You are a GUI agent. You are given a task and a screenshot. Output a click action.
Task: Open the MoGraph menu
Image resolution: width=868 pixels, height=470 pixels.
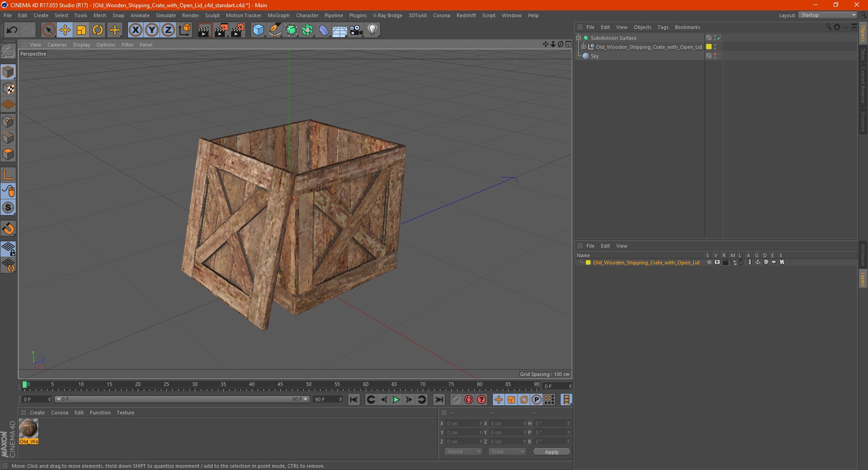point(278,15)
